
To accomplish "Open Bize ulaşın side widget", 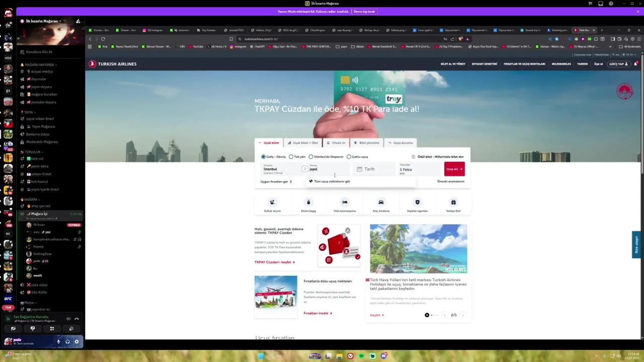I will [x=636, y=244].
